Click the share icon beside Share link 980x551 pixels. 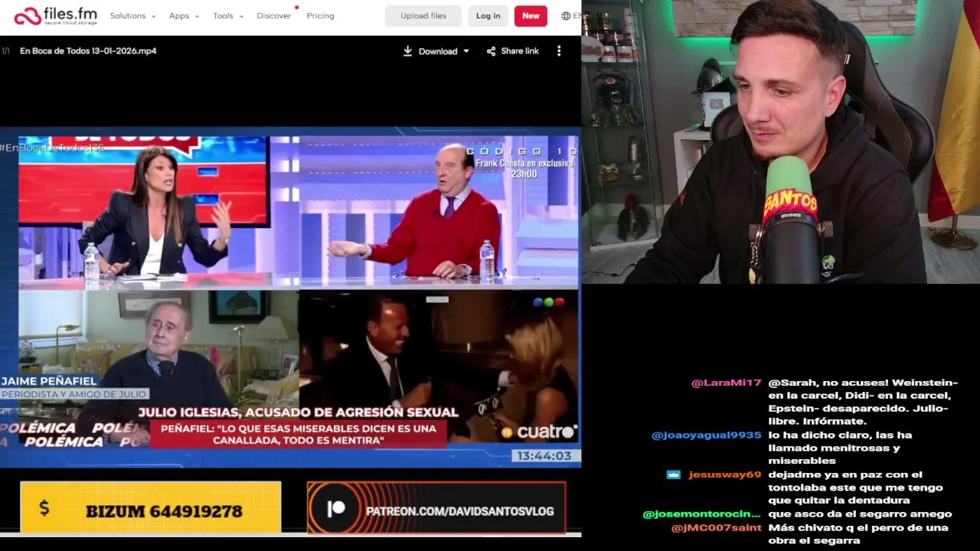click(x=491, y=51)
